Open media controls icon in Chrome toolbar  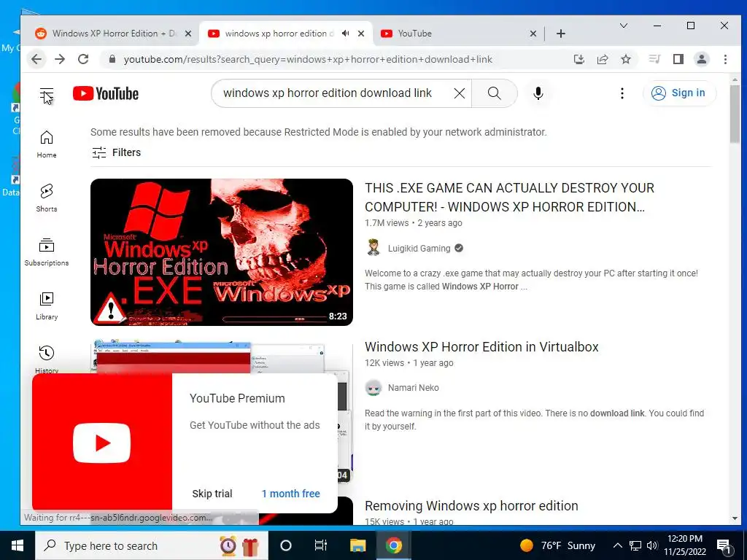(654, 59)
